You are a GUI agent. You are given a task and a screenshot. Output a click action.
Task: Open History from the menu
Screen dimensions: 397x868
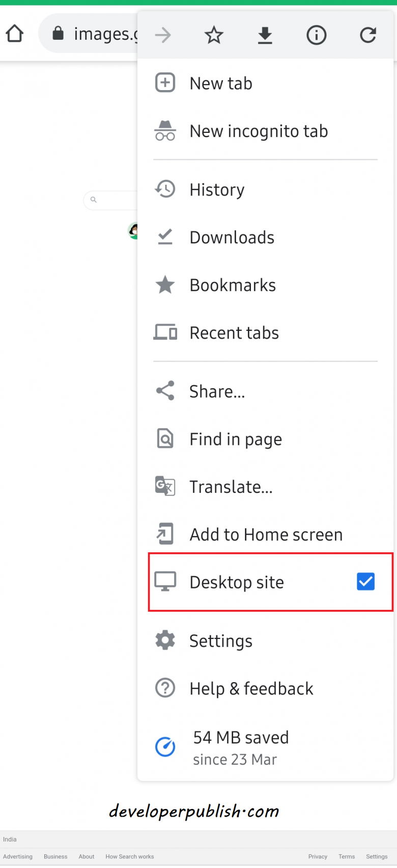point(216,189)
